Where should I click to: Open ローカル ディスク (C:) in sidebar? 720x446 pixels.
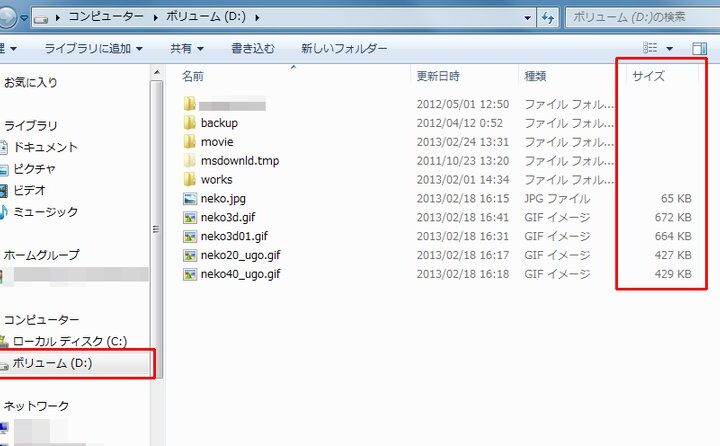[69, 341]
